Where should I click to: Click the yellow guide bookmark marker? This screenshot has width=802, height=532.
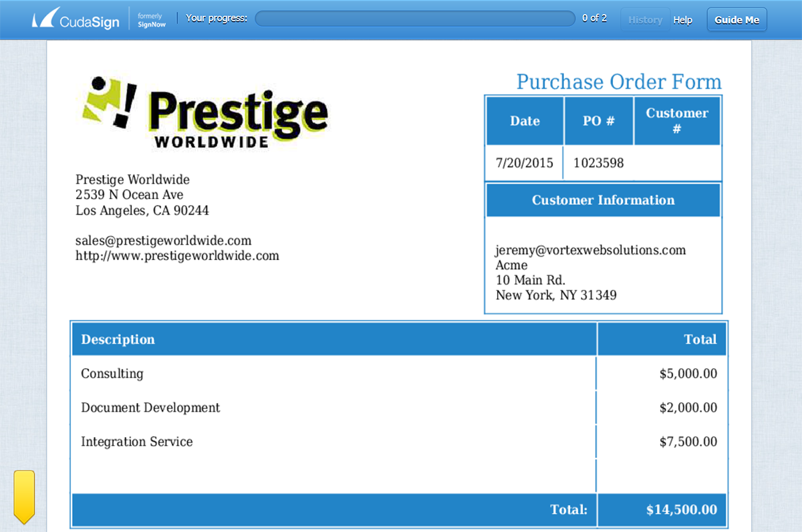pyautogui.click(x=24, y=497)
